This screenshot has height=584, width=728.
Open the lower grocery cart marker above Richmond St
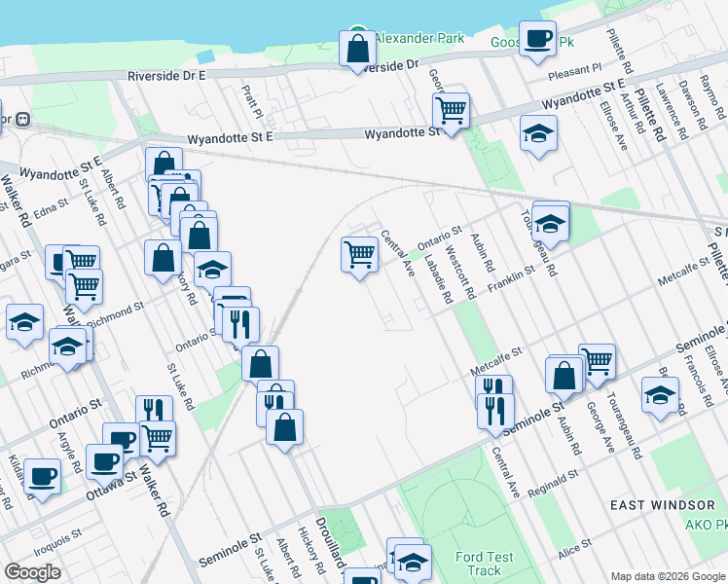click(x=84, y=288)
